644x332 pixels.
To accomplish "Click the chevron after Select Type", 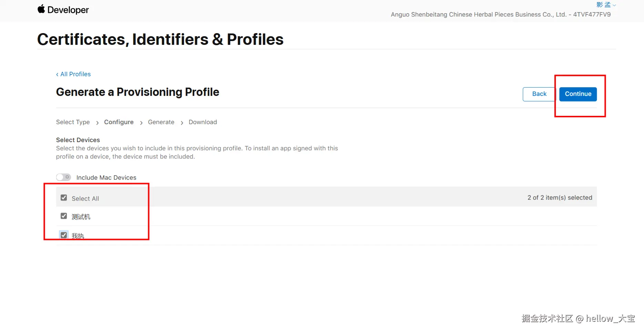I will pyautogui.click(x=97, y=123).
